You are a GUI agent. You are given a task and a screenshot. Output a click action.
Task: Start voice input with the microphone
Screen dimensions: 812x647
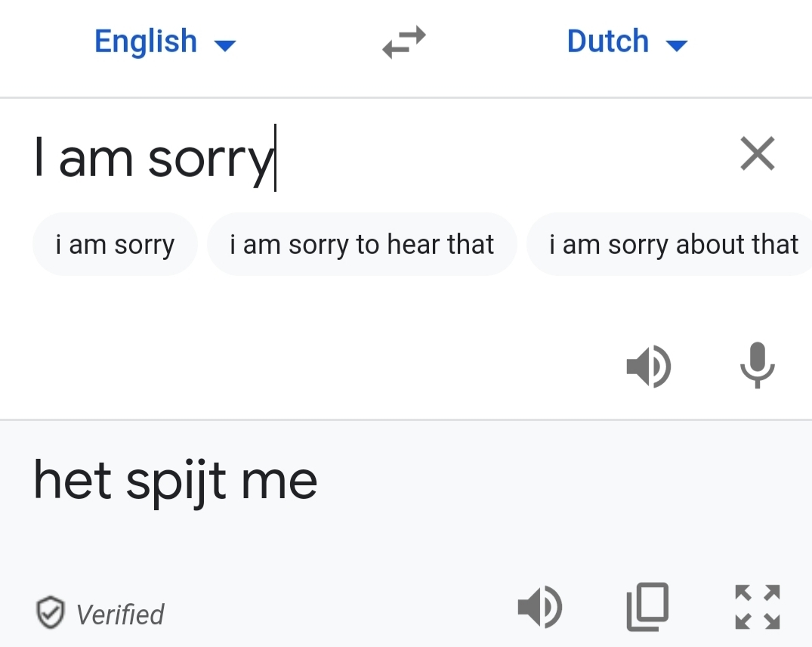757,365
